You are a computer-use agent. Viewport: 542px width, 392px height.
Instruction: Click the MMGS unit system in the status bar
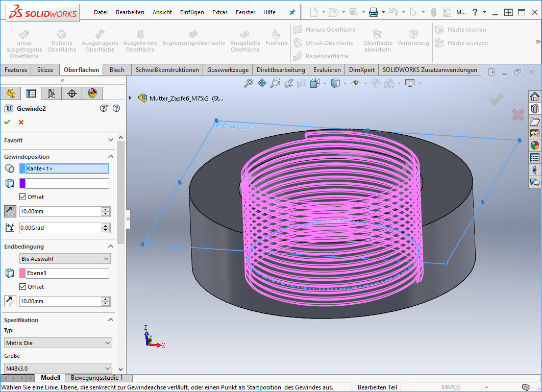[451, 387]
